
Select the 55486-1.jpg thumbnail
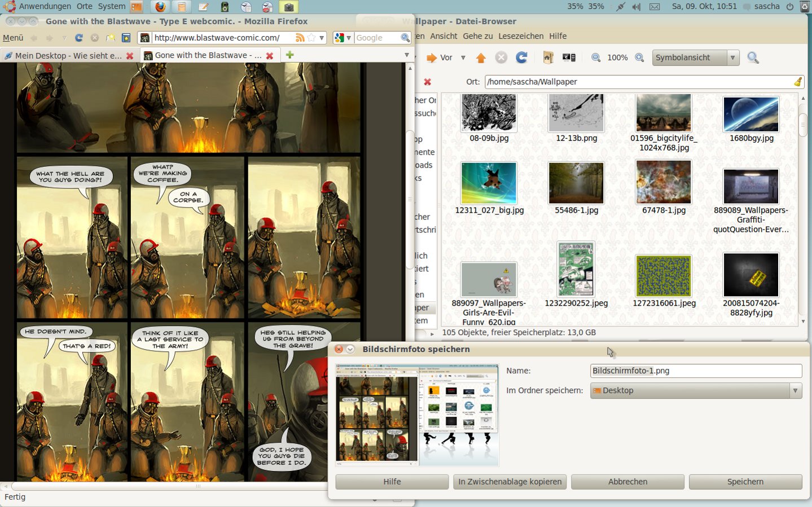tap(576, 183)
